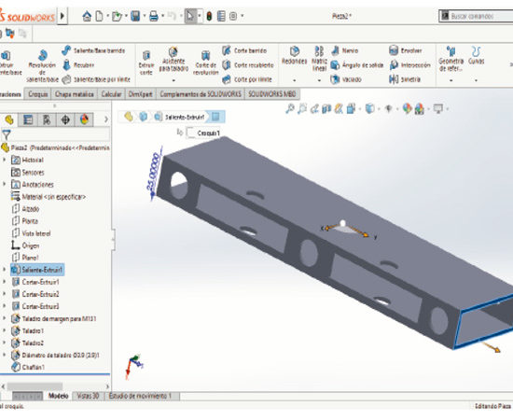Click the Rebuild traffic light icon

tap(209, 16)
